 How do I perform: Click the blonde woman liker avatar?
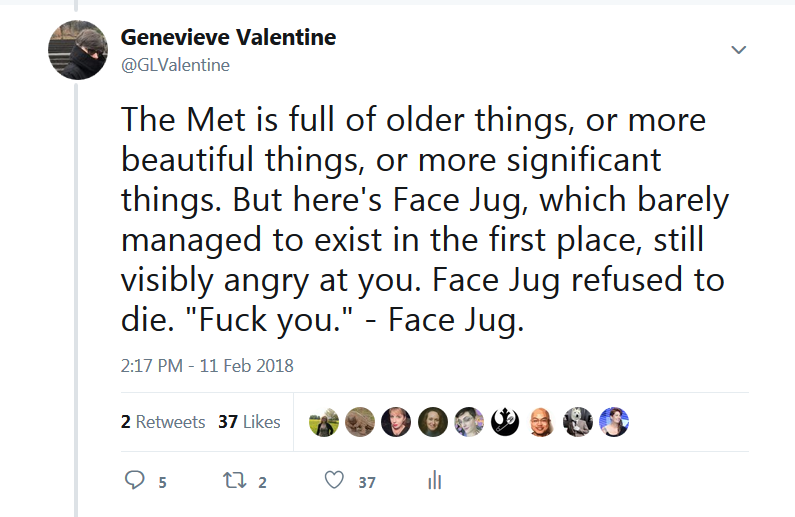tap(396, 422)
